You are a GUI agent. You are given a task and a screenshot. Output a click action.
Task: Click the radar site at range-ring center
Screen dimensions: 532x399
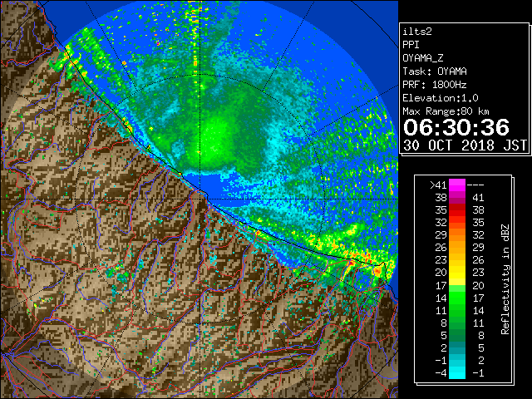201,199
